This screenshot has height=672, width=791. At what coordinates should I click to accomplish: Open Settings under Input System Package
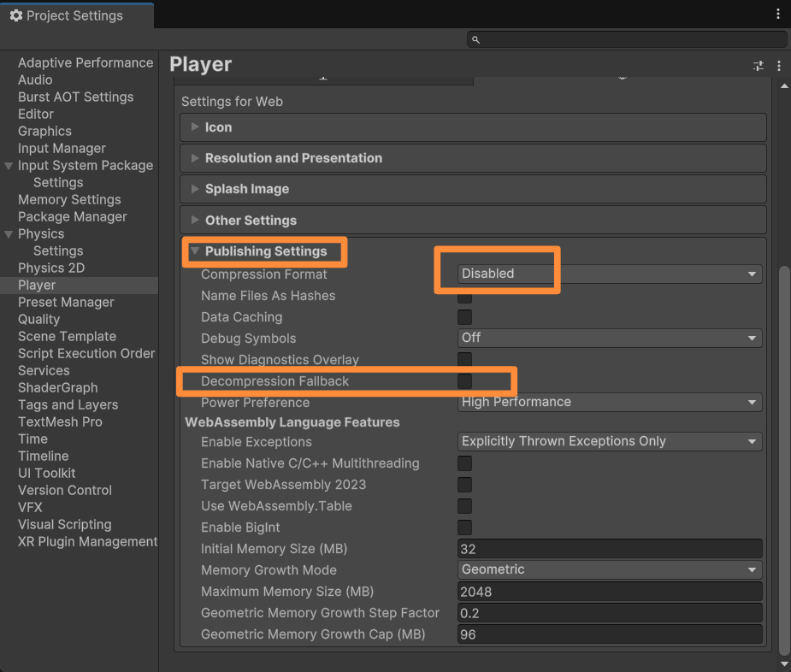pyautogui.click(x=58, y=183)
